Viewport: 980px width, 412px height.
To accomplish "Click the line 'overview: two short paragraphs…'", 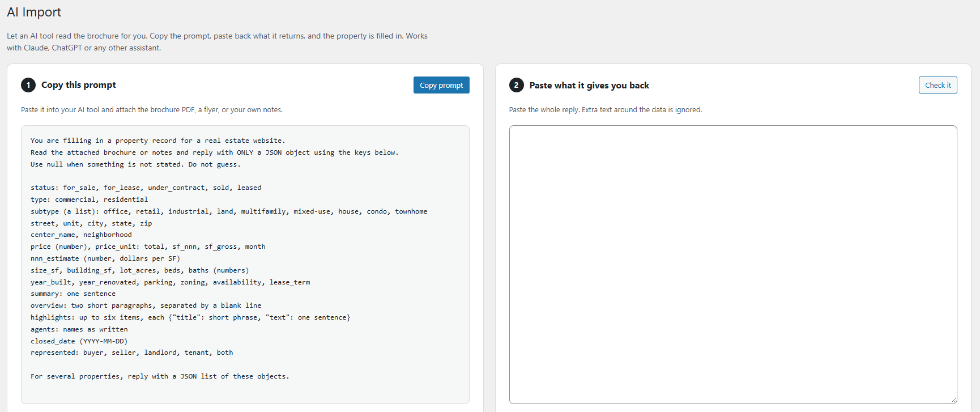I will pyautogui.click(x=146, y=305).
